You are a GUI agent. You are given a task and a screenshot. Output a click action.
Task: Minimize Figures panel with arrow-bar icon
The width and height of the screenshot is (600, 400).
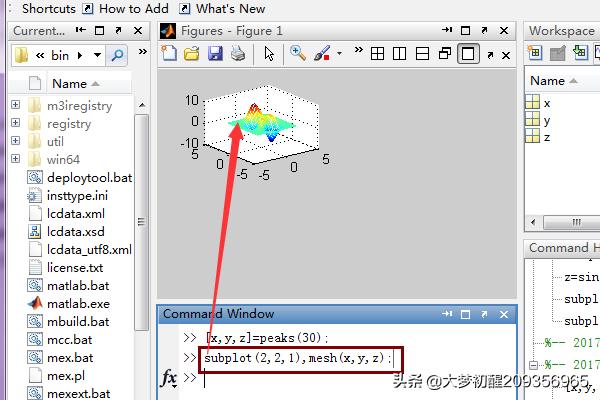point(447,30)
